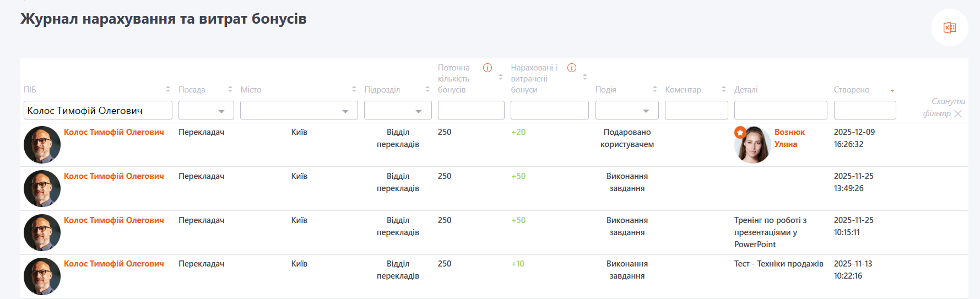Viewport: 980px width, 299px height.
Task: Toggle sort direction of Створено column
Action: (x=892, y=90)
